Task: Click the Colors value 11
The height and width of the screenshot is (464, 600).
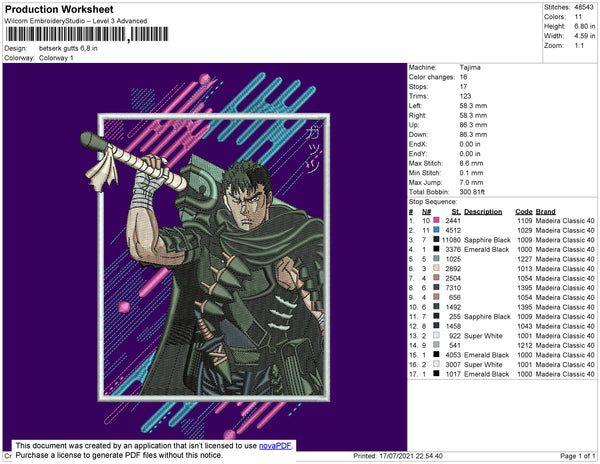Action: click(578, 17)
